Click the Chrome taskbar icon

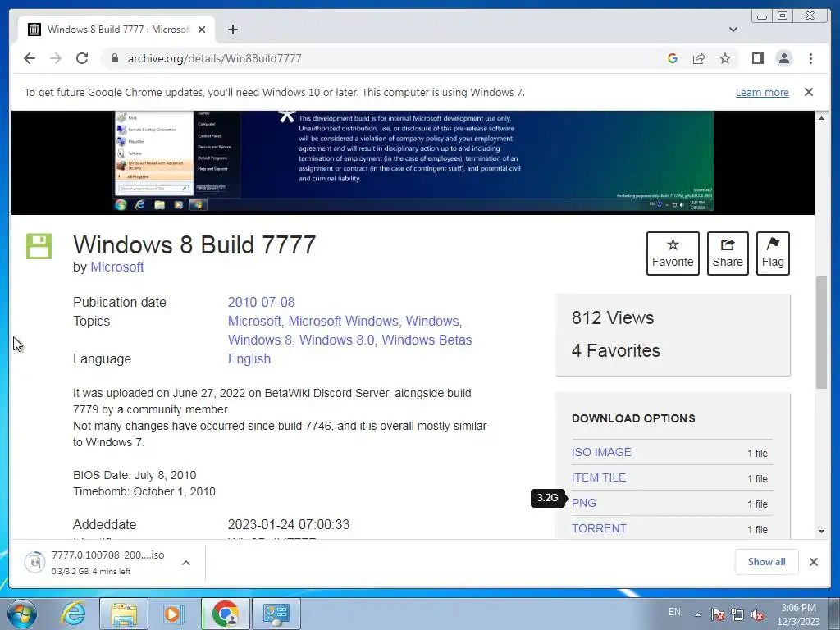click(225, 614)
